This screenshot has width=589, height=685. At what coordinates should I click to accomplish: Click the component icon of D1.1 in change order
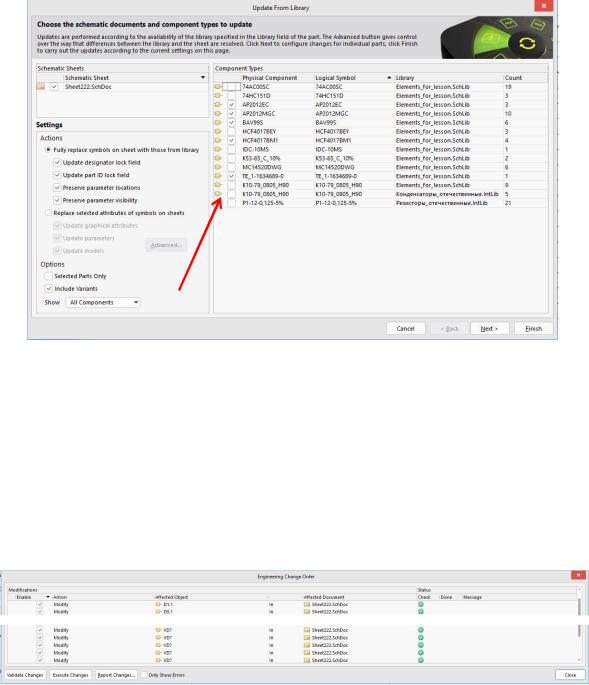coord(158,605)
